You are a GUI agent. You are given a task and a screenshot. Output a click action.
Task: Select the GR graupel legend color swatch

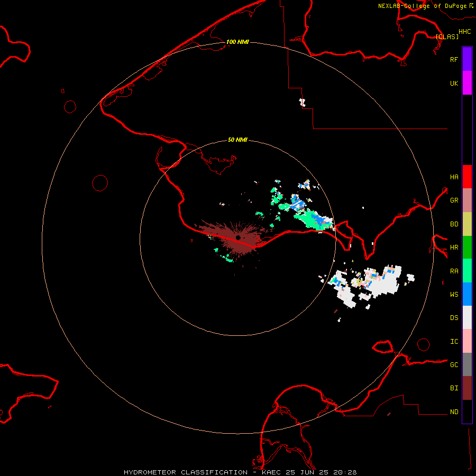467,200
